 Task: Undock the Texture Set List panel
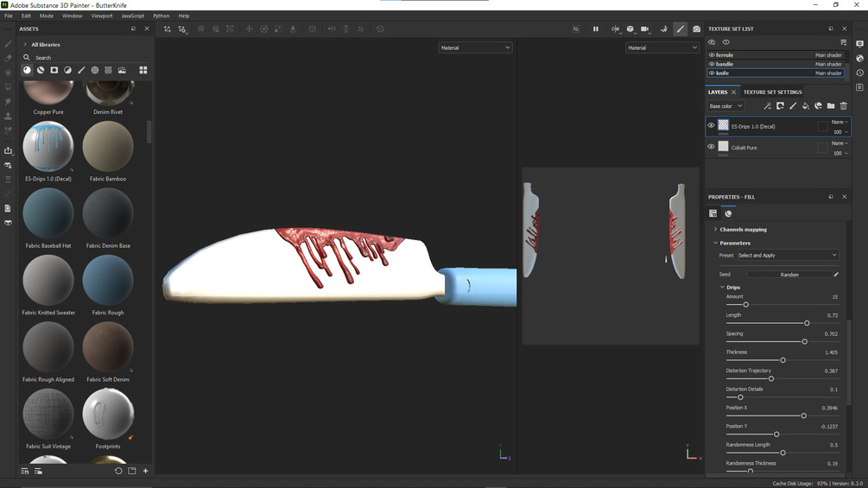[x=830, y=29]
